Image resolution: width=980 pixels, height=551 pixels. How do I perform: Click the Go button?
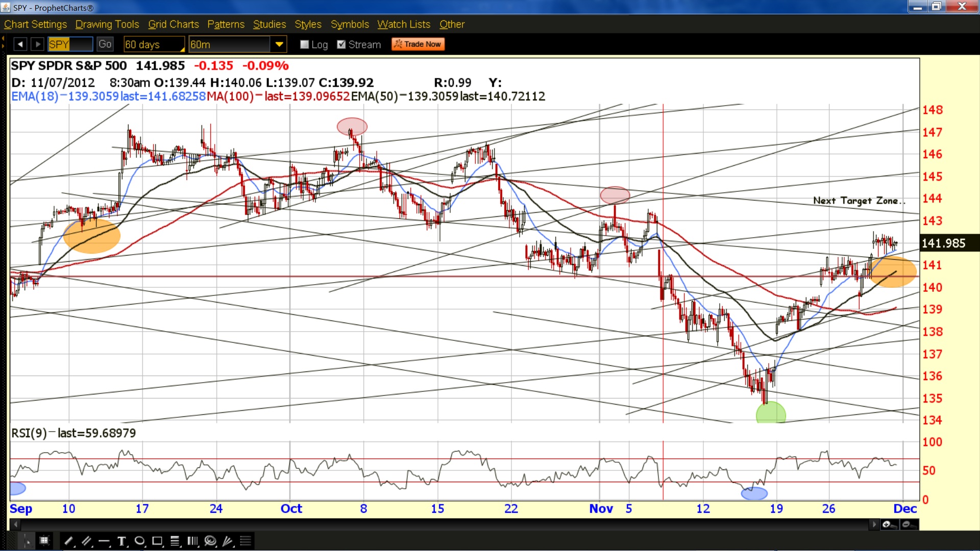(x=105, y=44)
